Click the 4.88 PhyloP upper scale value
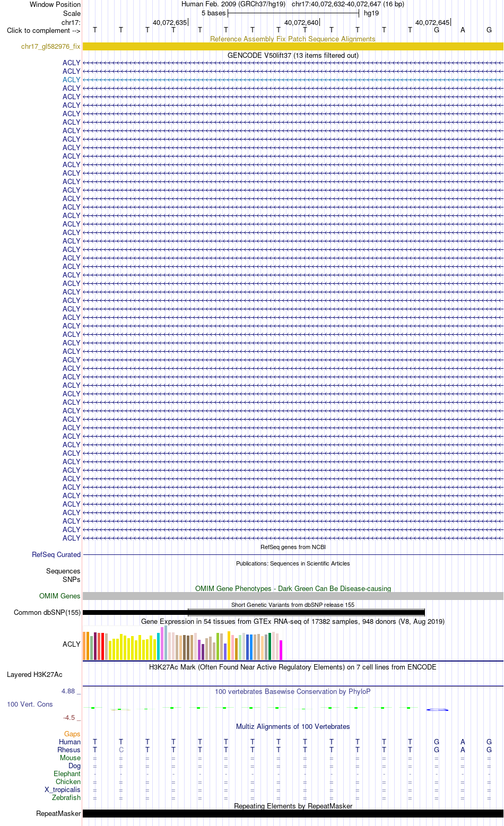Viewport: 504px width, 826px height. (68, 691)
